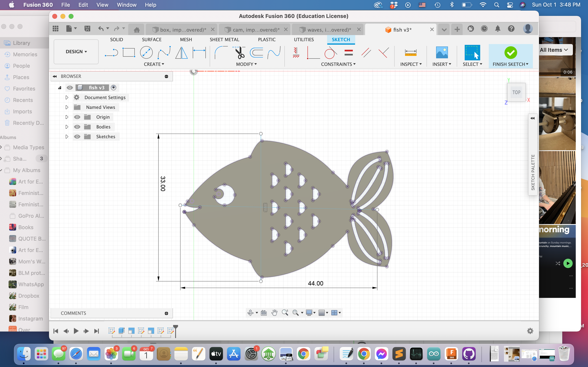
Task: Apply the Tangent constraint
Action: click(x=331, y=52)
